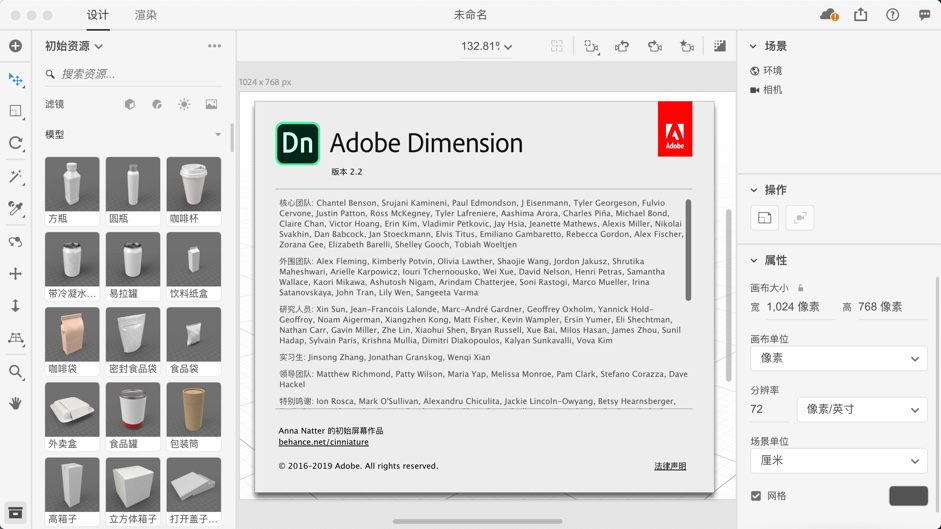Image resolution: width=941 pixels, height=529 pixels.
Task: Open the 初始资源 assets dropdown
Action: coord(74,46)
